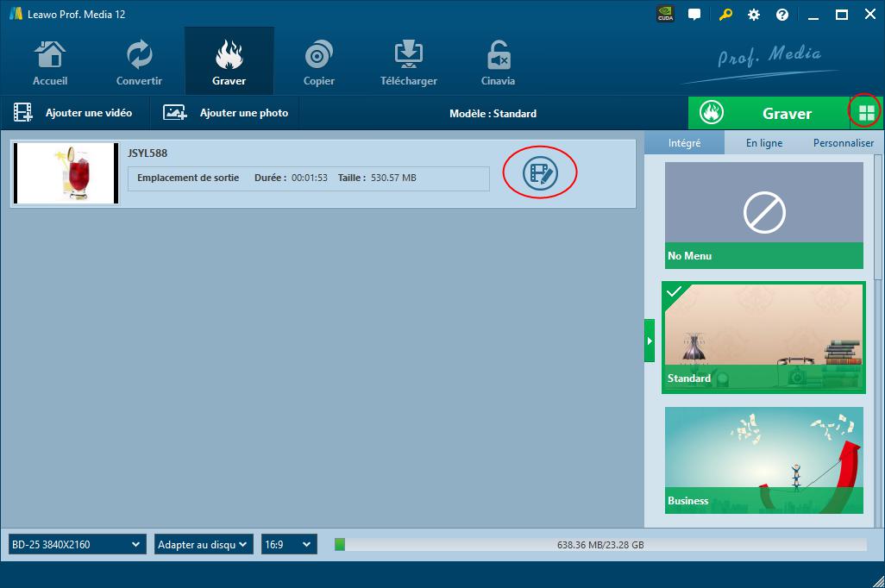Viewport: 885px width, 588px height.
Task: Open the Télécharger download module
Action: pos(409,62)
